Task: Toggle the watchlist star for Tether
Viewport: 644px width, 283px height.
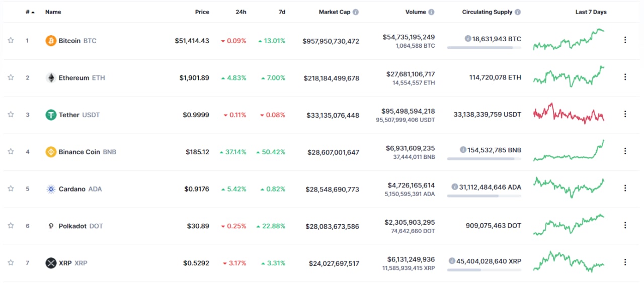Action: click(x=11, y=115)
